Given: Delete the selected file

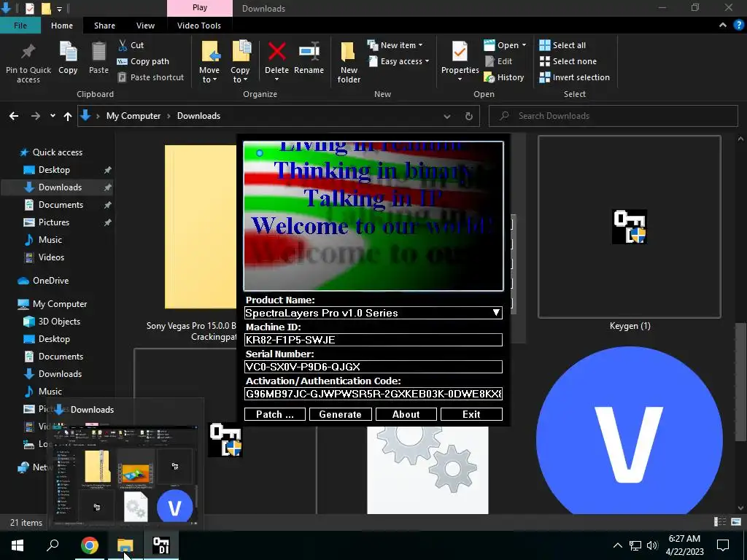Looking at the screenshot, I should [x=276, y=61].
